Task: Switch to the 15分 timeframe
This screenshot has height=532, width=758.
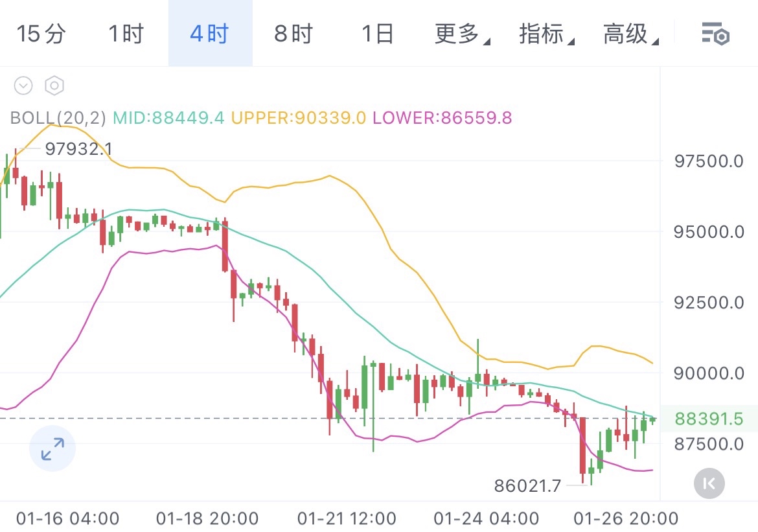Action: (x=41, y=34)
